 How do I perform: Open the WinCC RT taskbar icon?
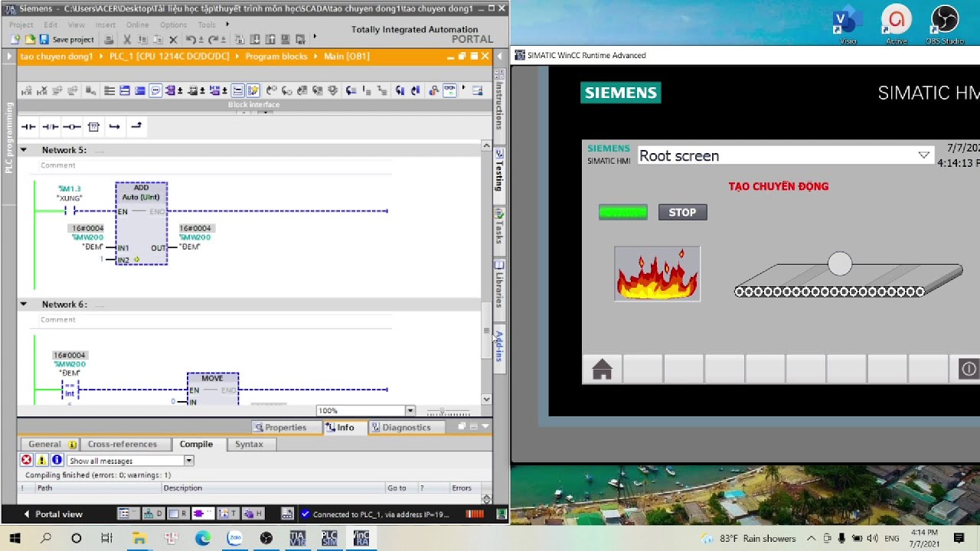tap(361, 538)
